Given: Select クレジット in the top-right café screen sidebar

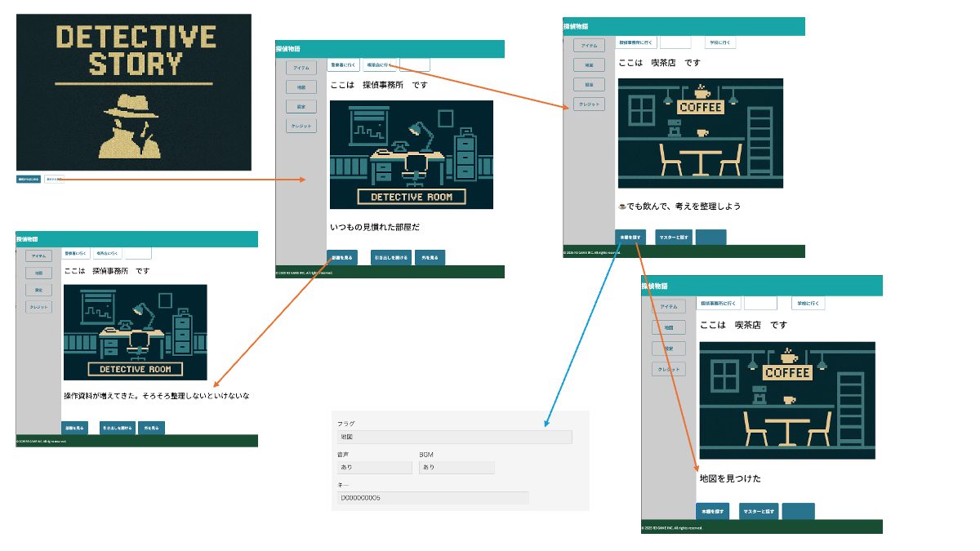Looking at the screenshot, I should (589, 104).
